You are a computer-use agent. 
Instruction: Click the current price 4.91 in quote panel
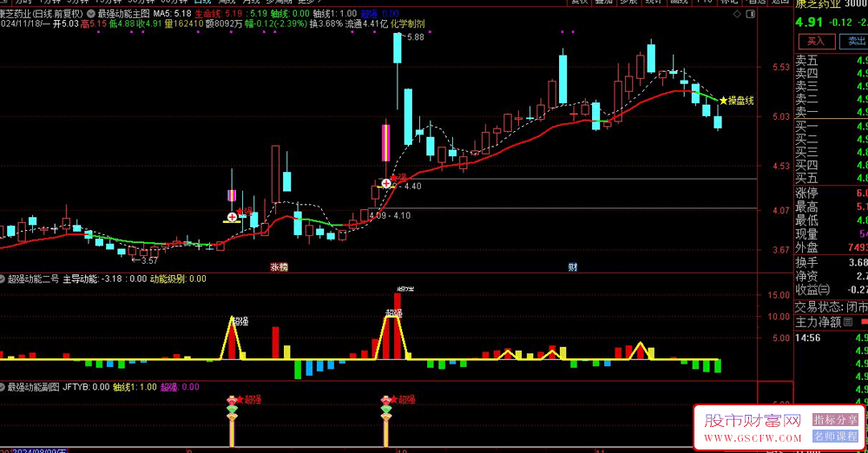[x=809, y=23]
